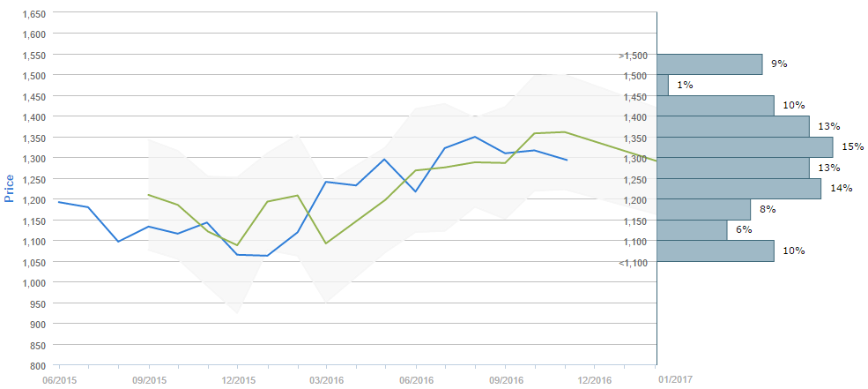Click the 06/2015 date label
The height and width of the screenshot is (389, 868).
[x=59, y=380]
